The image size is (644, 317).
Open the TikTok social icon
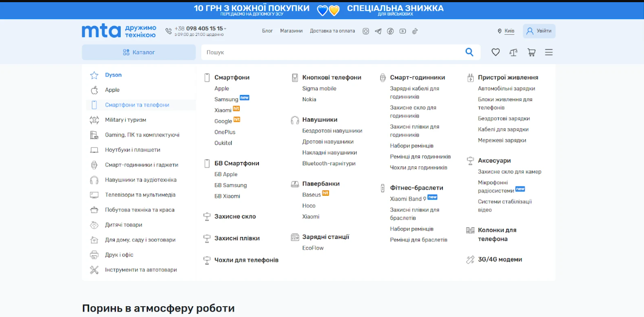click(x=415, y=31)
